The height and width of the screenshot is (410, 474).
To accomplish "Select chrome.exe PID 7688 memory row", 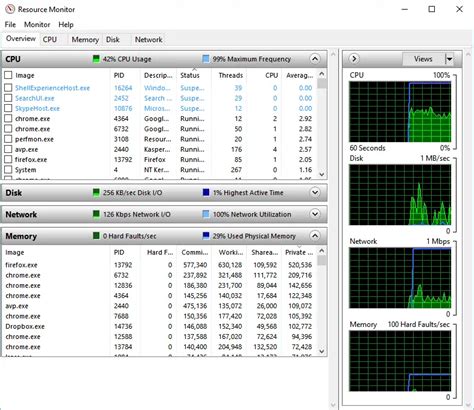I will point(159,316).
